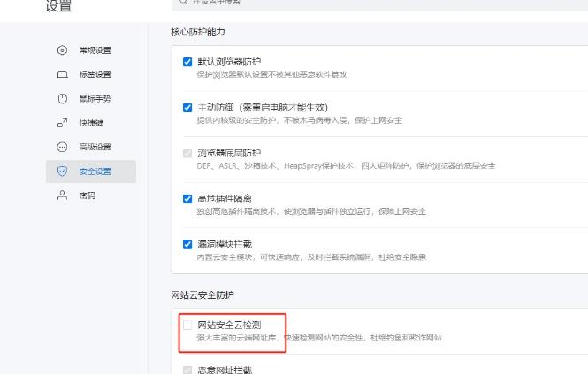The height and width of the screenshot is (374, 588).
Task: Click the 核心防护能力 section heading
Action: 198,32
